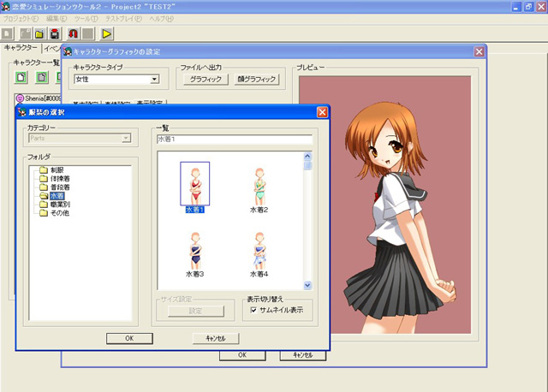The width and height of the screenshot is (548, 392).
Task: Start test play with yellow triangle icon
Action: (x=106, y=34)
